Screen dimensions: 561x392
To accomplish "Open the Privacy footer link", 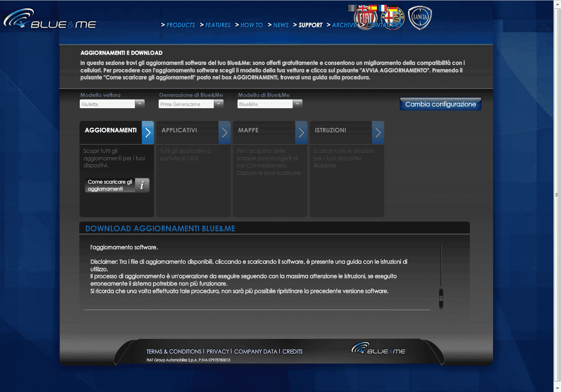I will [x=218, y=351].
